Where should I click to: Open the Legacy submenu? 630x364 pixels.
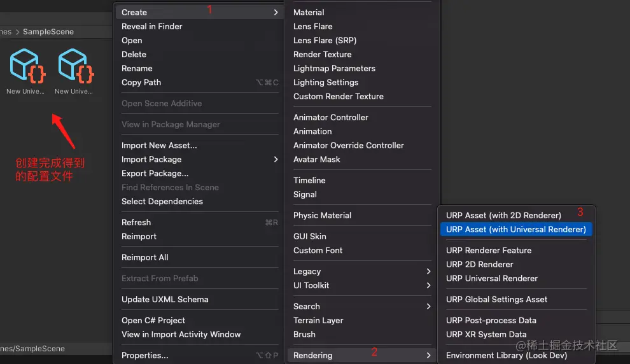point(362,272)
